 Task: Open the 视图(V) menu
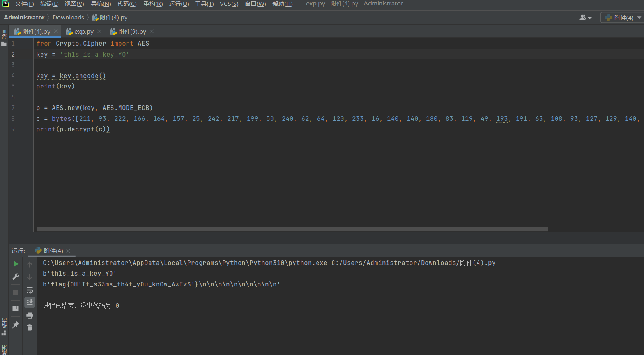point(74,4)
